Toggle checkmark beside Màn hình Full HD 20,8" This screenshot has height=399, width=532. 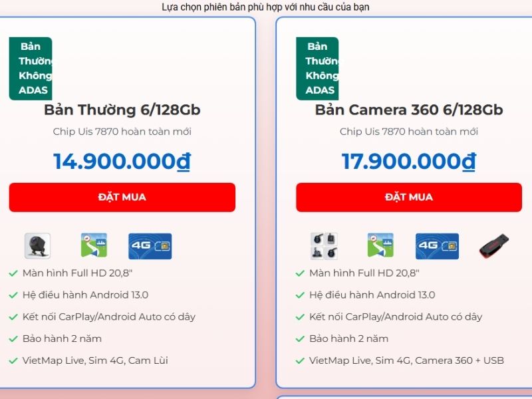click(13, 273)
